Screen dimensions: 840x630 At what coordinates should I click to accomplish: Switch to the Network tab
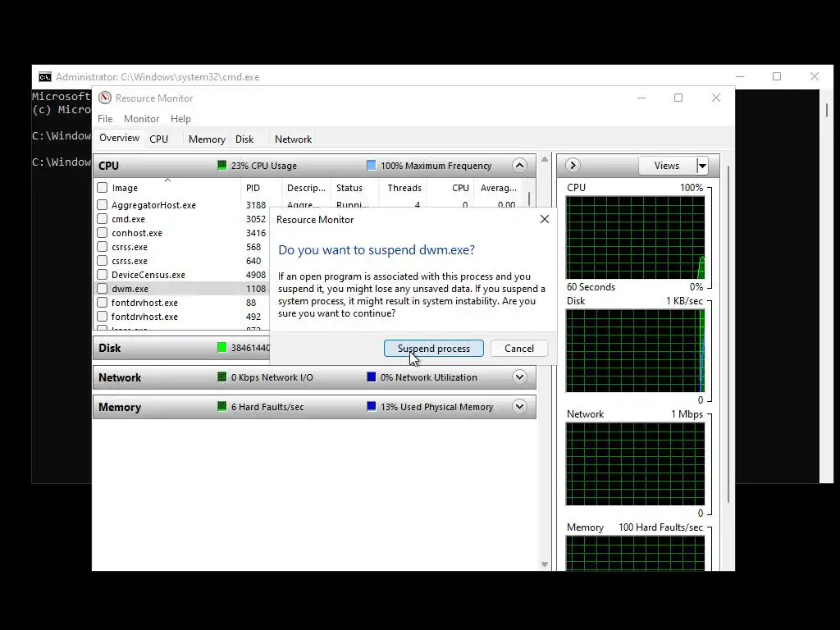[293, 139]
